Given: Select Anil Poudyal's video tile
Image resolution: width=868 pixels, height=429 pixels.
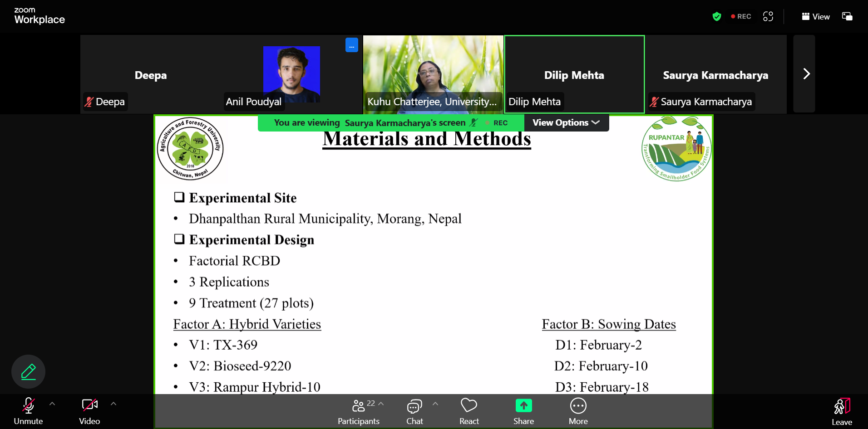Looking at the screenshot, I should coord(291,74).
